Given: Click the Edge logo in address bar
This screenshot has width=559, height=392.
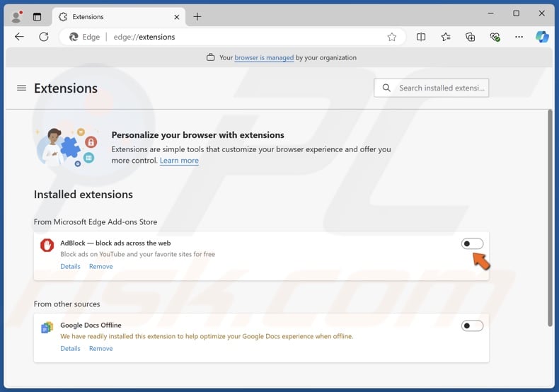Looking at the screenshot, I should (x=74, y=37).
